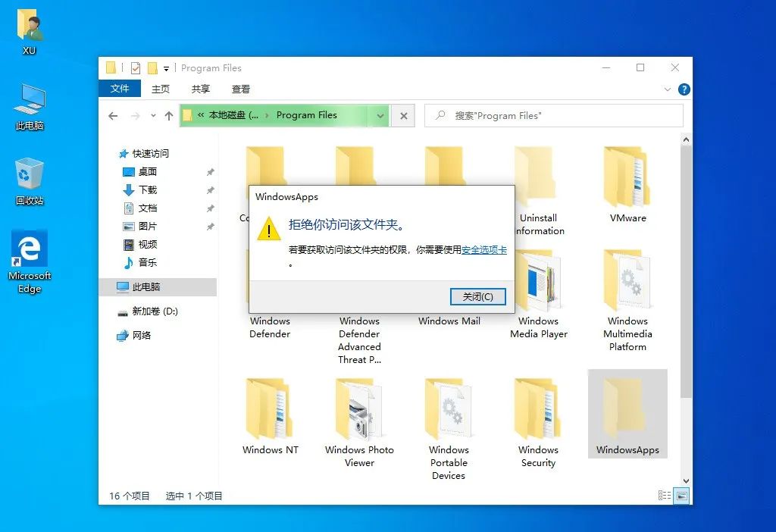Click the 关闭(C) button in the dialog
Image resolution: width=776 pixels, height=532 pixels.
tap(477, 296)
